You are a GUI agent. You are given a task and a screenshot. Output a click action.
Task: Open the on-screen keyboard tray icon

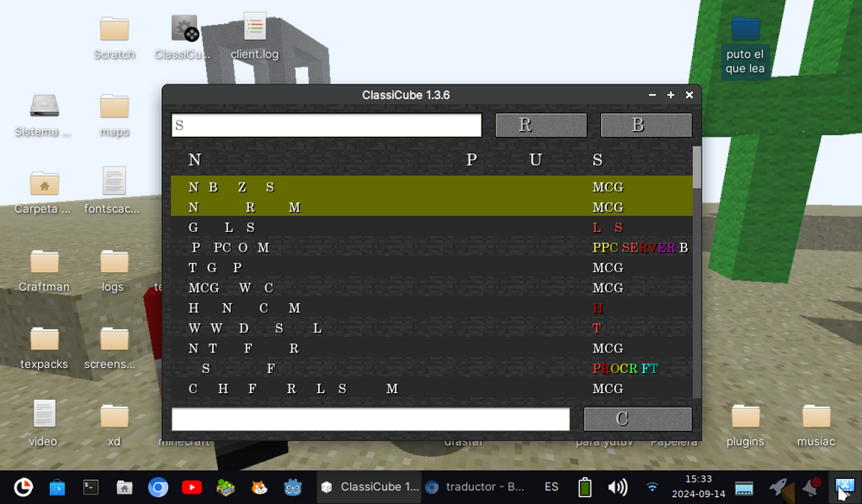coord(744,488)
